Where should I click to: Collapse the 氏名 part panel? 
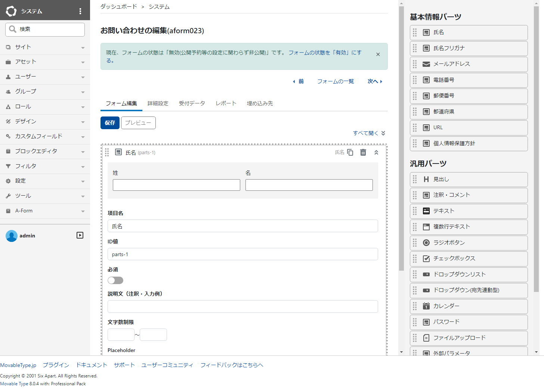pyautogui.click(x=376, y=152)
